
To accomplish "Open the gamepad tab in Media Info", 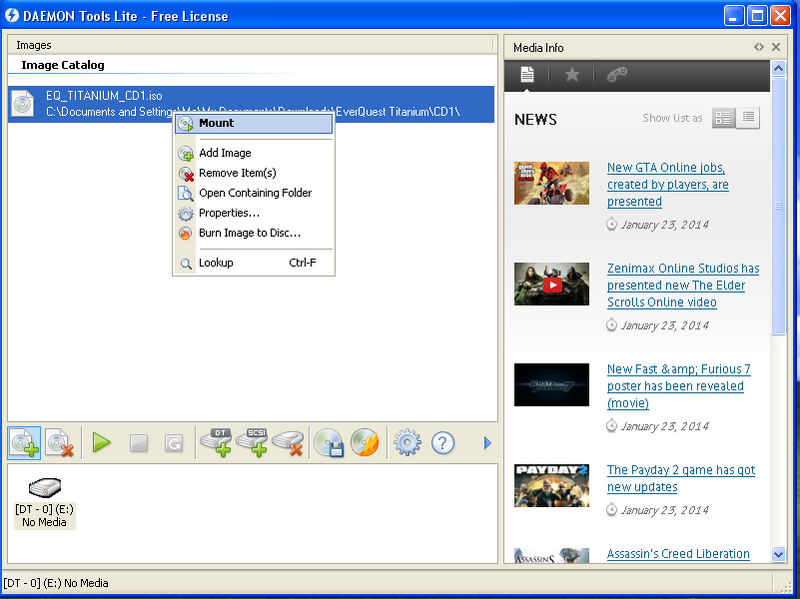I will pos(615,75).
